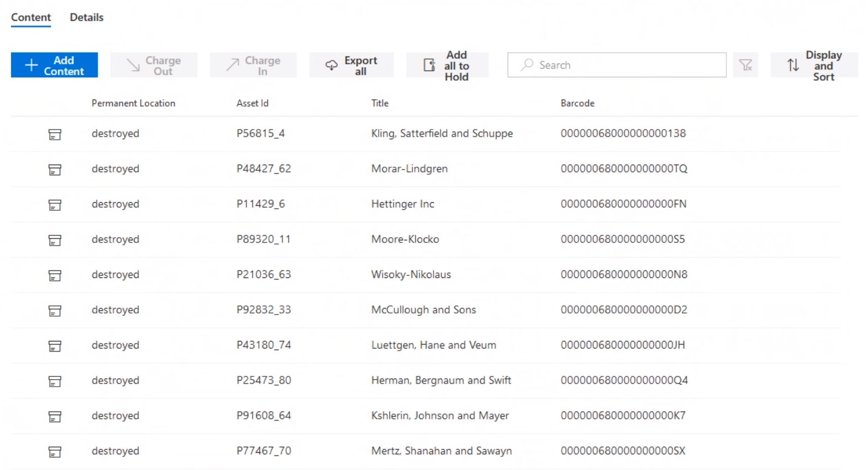Screen dimensions: 868x470
Task: Open the Herman, Bergnaum and Swift title
Action: pos(441,380)
